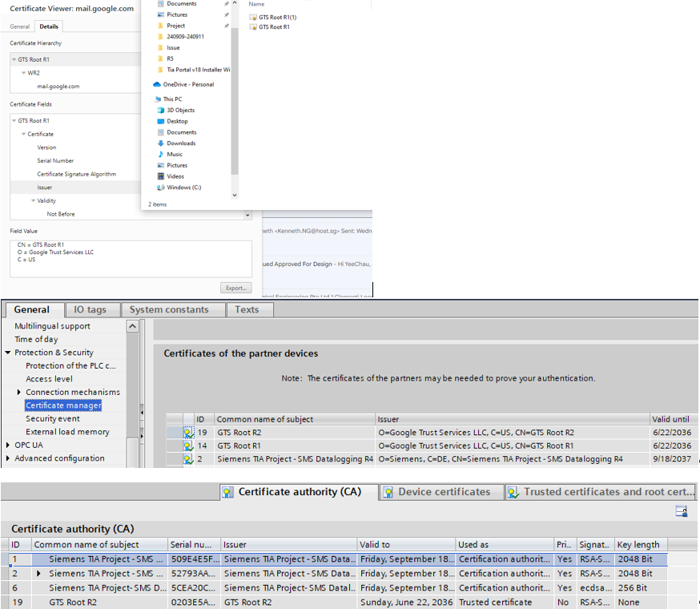
Task: Expand the OPC UA section
Action: 7,445
